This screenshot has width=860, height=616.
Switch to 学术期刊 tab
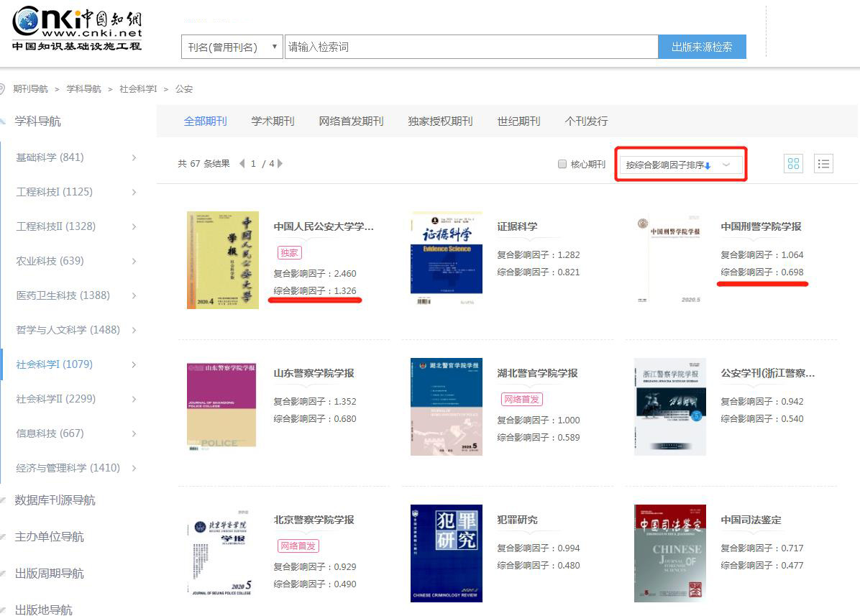click(x=273, y=121)
